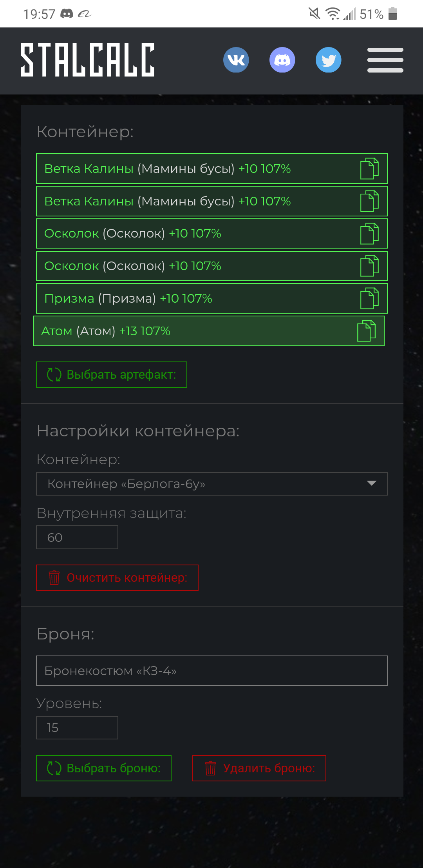Select the Призма (Призма) +10 row

click(212, 298)
